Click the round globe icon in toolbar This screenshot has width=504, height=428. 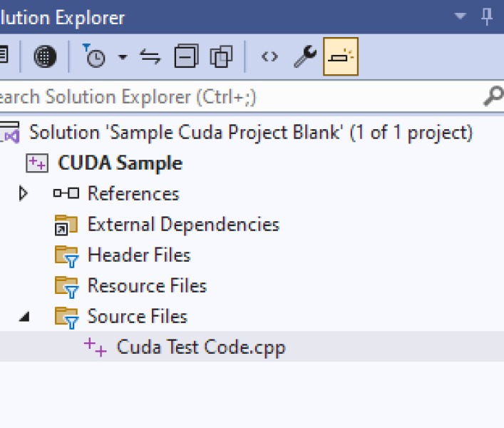45,57
